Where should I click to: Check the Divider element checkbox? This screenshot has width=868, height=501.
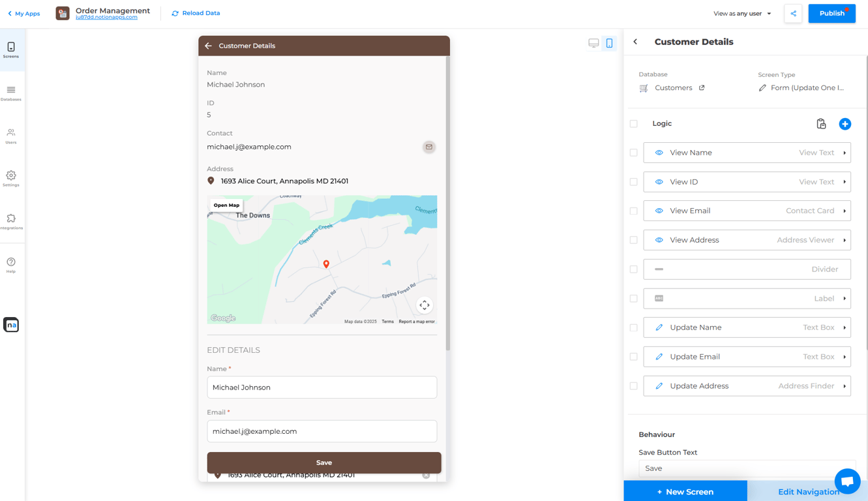click(634, 269)
